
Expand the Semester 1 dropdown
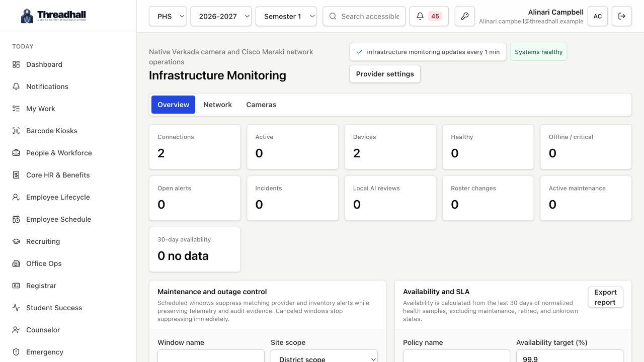(286, 16)
